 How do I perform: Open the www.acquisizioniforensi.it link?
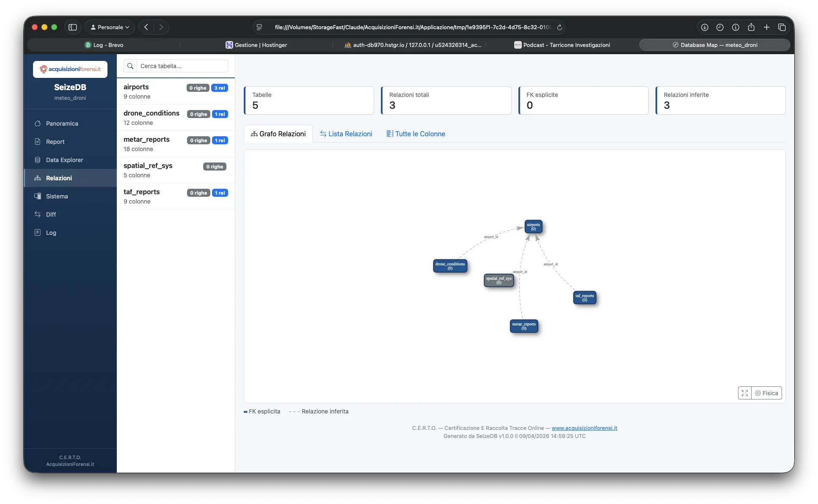584,428
